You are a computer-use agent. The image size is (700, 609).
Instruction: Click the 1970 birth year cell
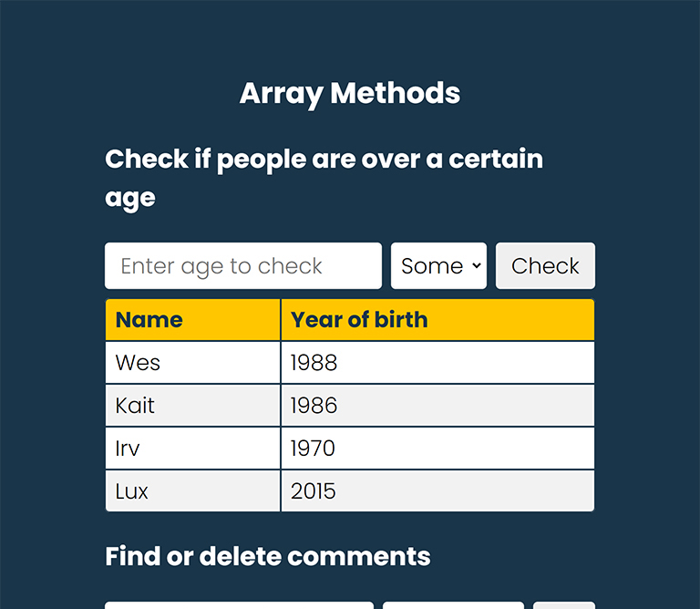point(437,449)
